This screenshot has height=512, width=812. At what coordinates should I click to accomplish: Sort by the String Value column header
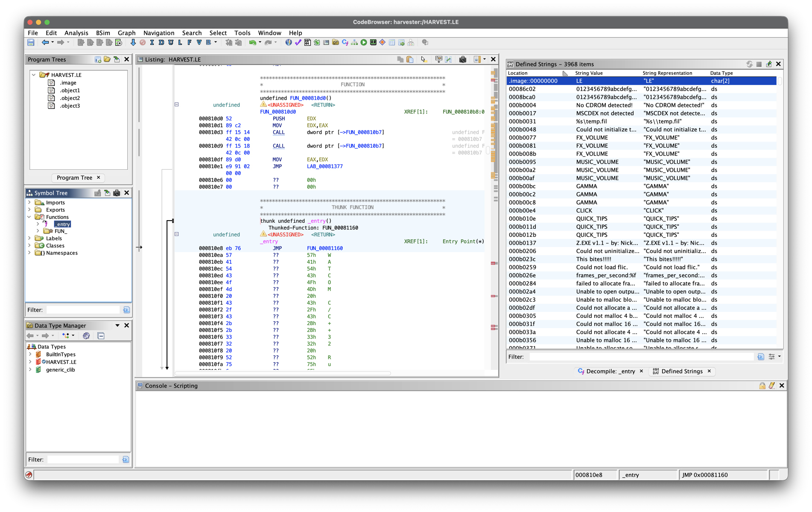(x=589, y=73)
